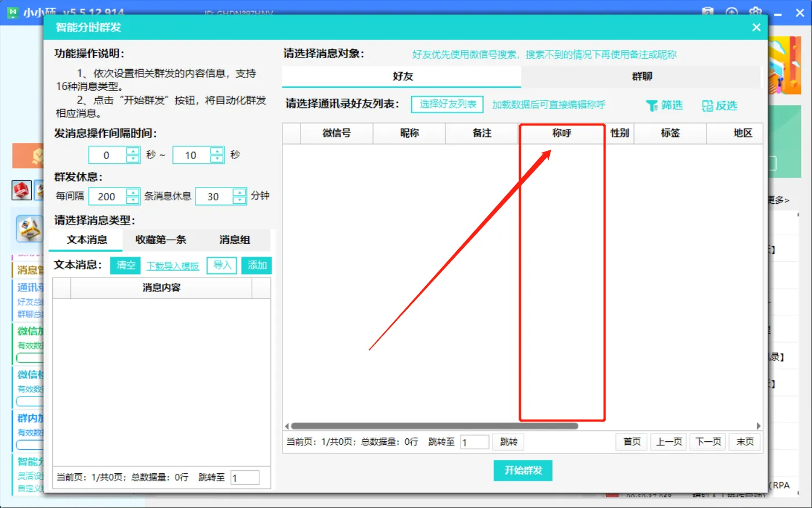Screen dimensions: 812x508
Task: Click the red cube icon in sidebar
Action: tap(21, 190)
